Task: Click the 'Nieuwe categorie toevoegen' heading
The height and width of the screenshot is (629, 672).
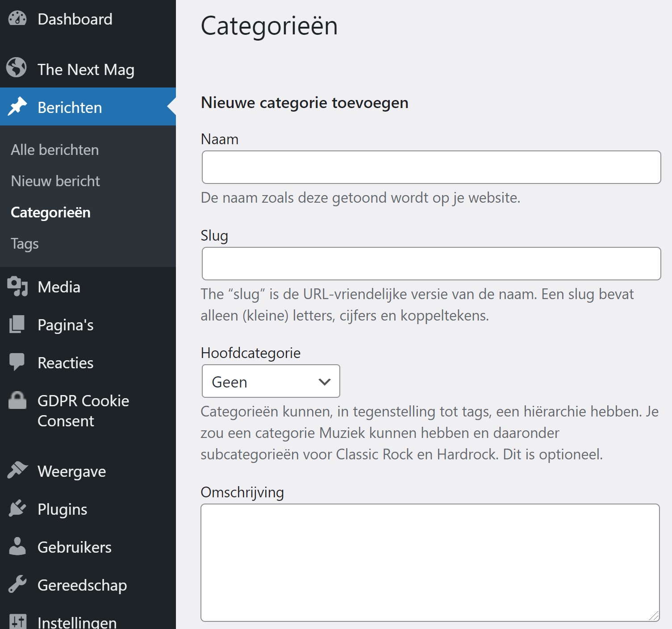Action: [305, 103]
